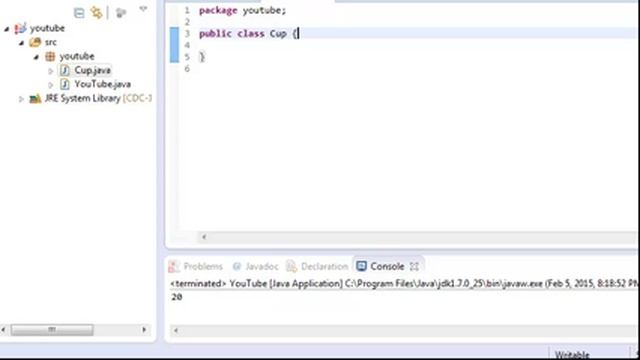640x360 pixels.
Task: Toggle Link with Editor icon
Action: [97, 13]
